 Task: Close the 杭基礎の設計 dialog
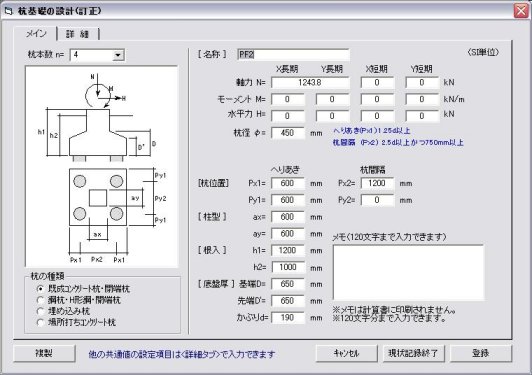click(521, 11)
